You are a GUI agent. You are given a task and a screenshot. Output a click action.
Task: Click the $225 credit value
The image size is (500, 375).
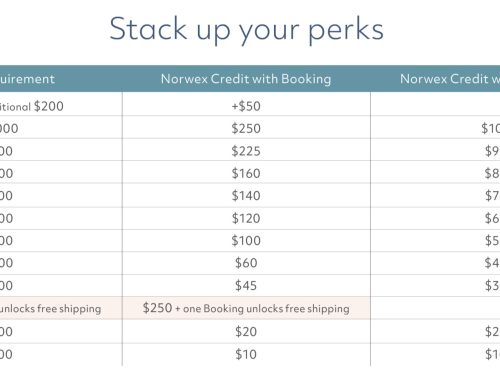pos(246,151)
